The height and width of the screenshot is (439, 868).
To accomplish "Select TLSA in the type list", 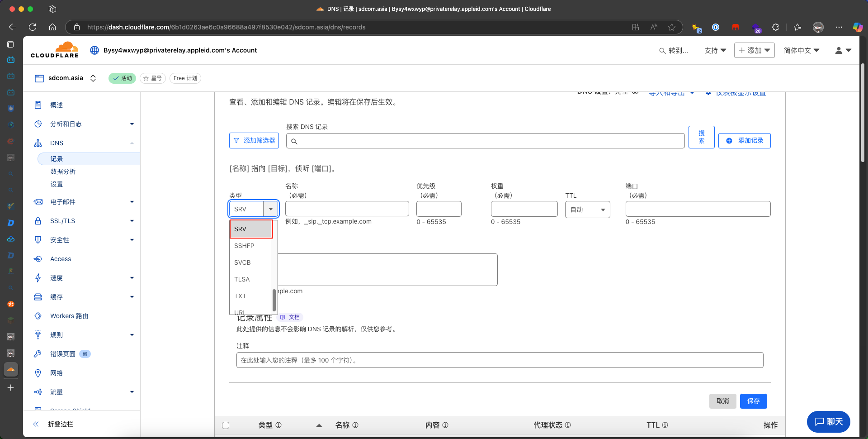I will tap(250, 279).
